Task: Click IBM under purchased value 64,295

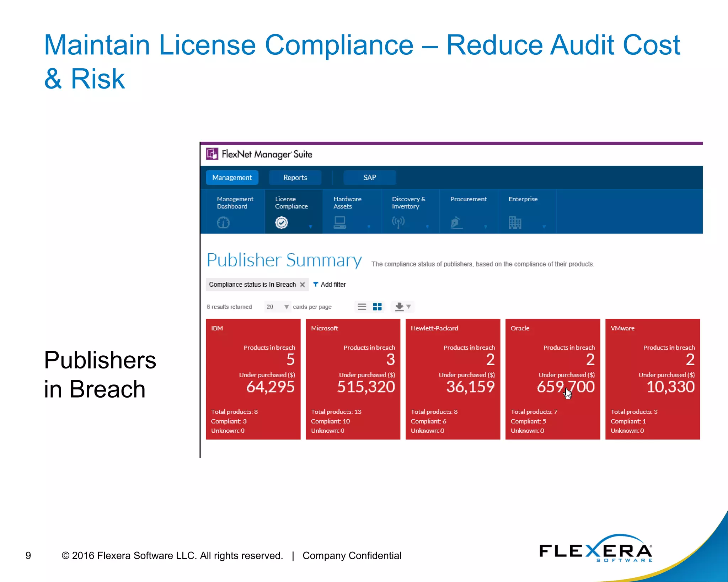Action: click(x=271, y=387)
